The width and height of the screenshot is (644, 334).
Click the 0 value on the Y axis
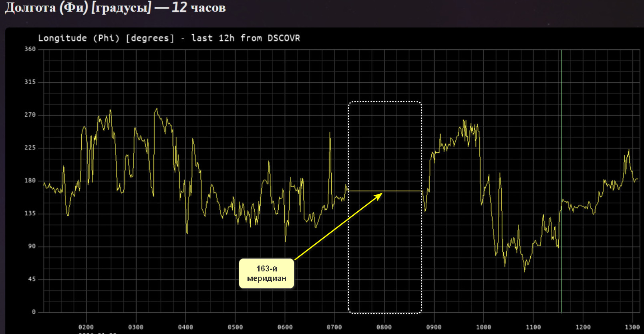tap(34, 312)
